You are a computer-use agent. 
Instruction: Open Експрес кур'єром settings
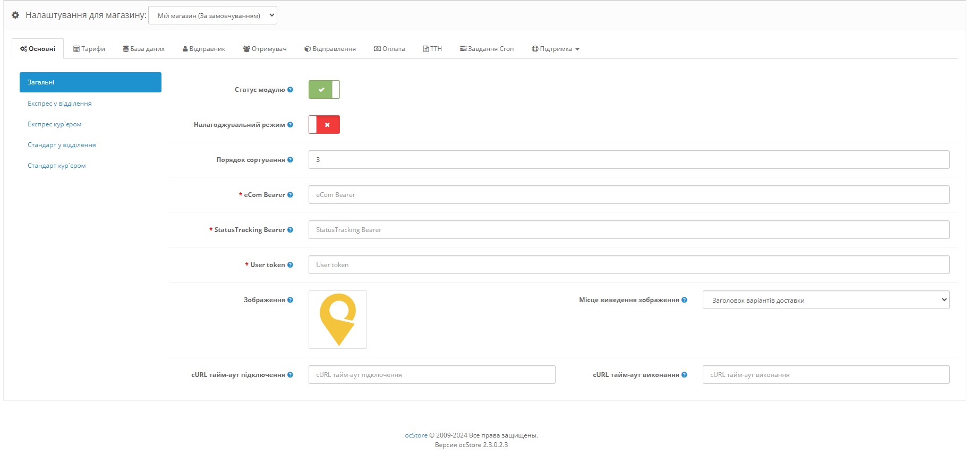[x=90, y=124]
